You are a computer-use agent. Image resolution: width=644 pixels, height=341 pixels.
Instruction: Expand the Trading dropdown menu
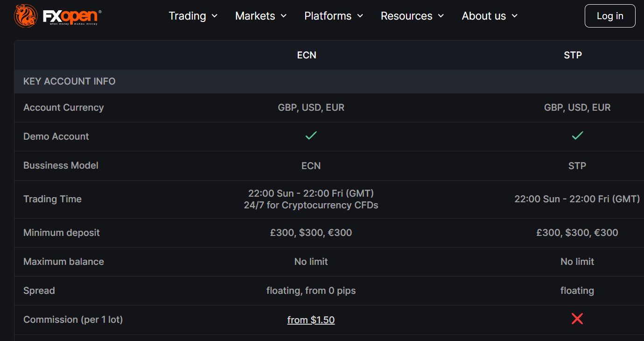[x=193, y=16]
